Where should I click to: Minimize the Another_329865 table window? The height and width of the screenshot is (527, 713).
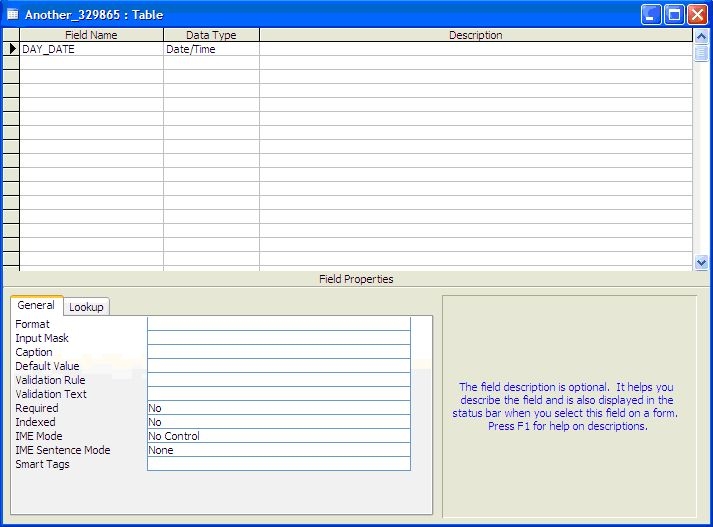click(x=650, y=15)
